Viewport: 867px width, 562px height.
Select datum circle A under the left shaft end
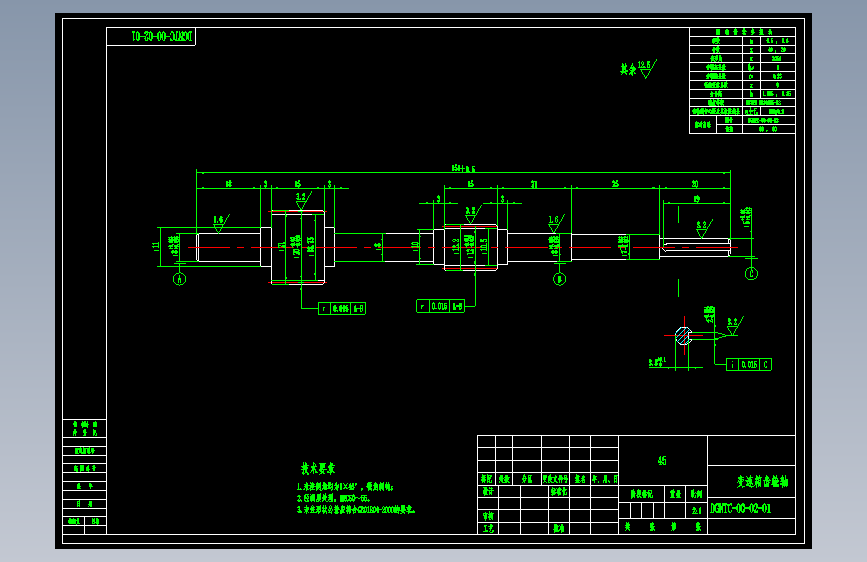click(180, 279)
